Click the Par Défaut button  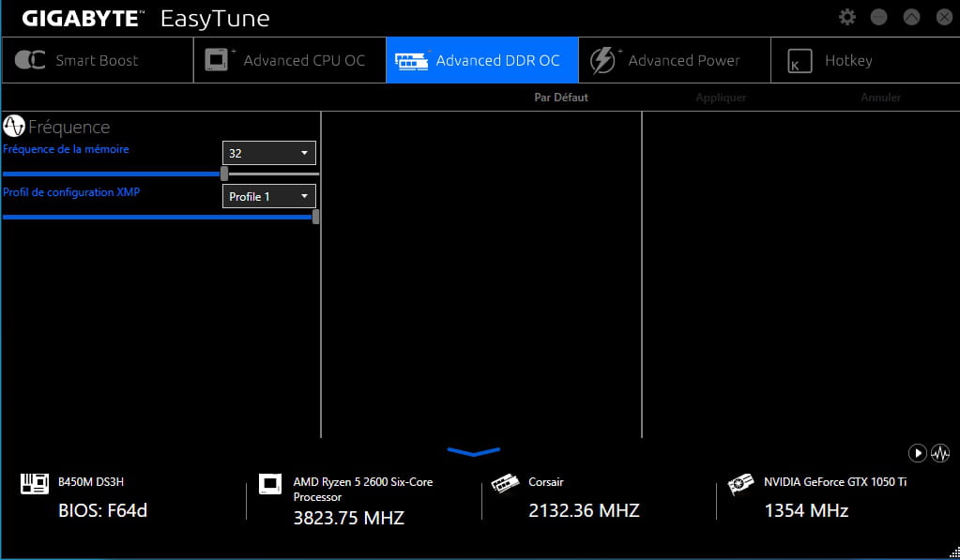(561, 98)
